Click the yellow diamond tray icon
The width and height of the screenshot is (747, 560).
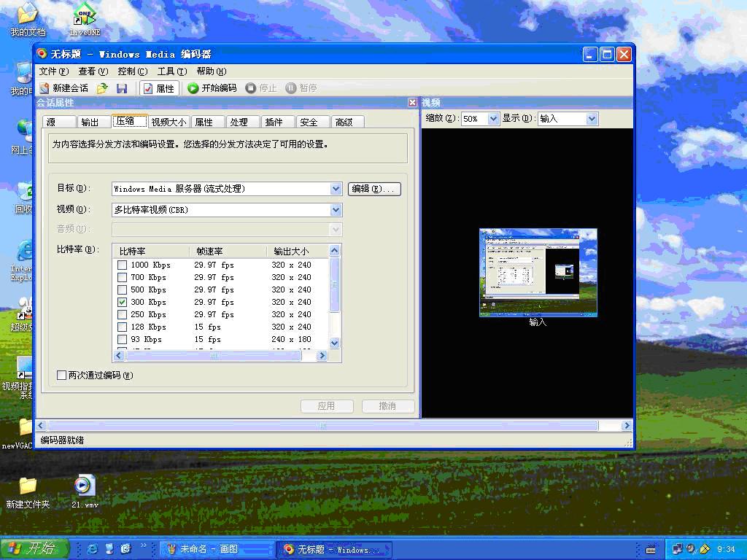(705, 549)
